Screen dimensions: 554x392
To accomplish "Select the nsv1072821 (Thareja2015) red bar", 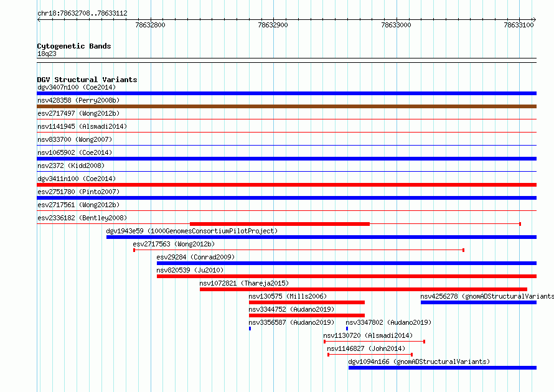I will (x=364, y=289).
